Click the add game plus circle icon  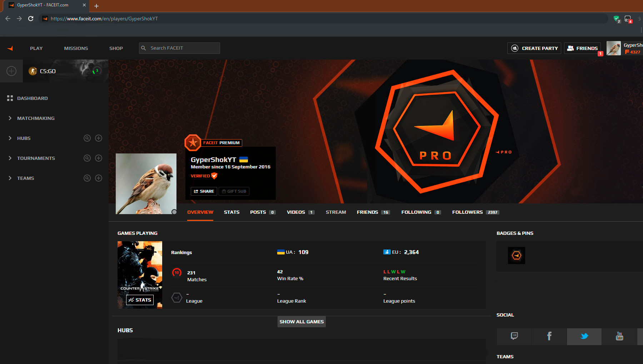11,71
